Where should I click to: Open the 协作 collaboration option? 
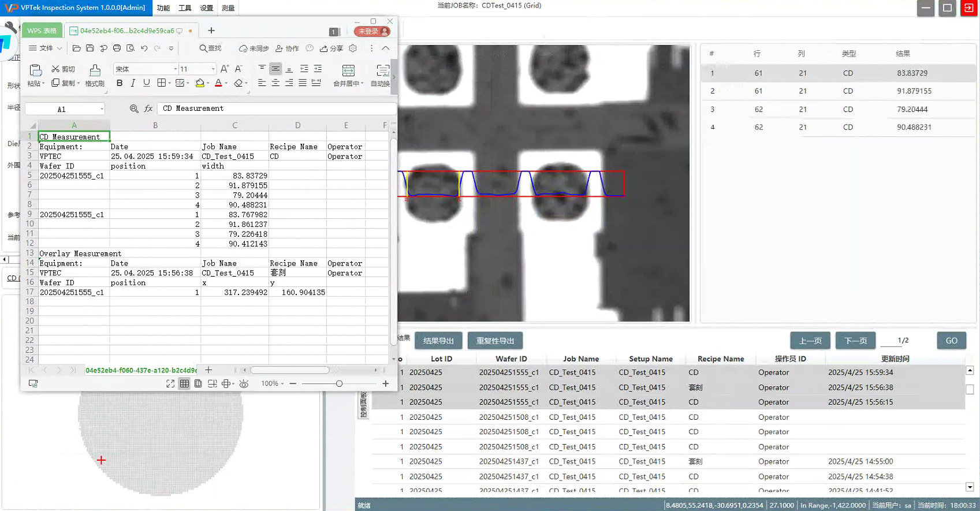(287, 49)
